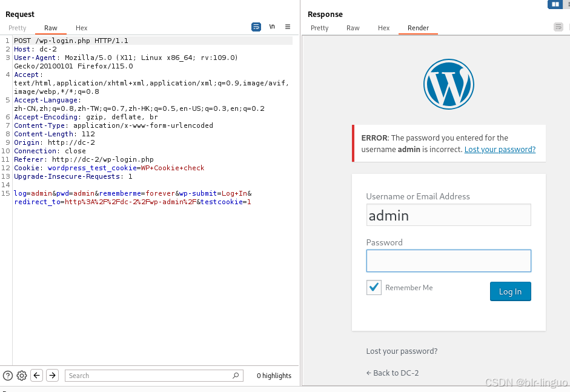Click the Accept-Encoding header line
Screen dimensions: 570x392
pyautogui.click(x=86, y=117)
